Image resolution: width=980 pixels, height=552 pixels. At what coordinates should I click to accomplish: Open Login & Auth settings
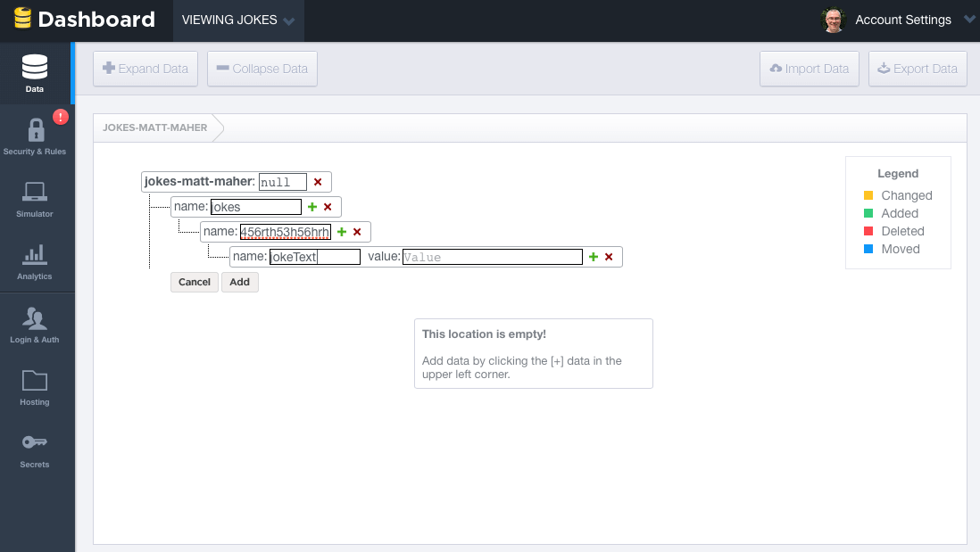coord(35,324)
